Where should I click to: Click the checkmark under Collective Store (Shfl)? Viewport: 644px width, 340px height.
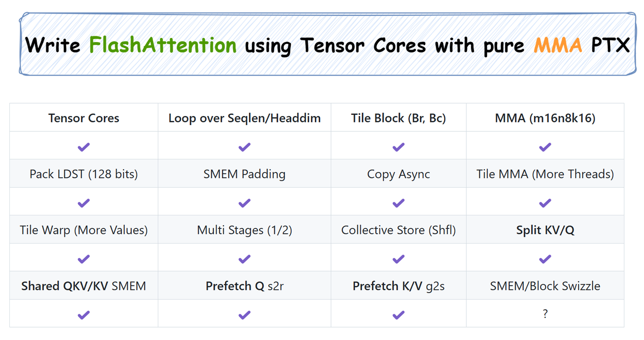tap(398, 259)
